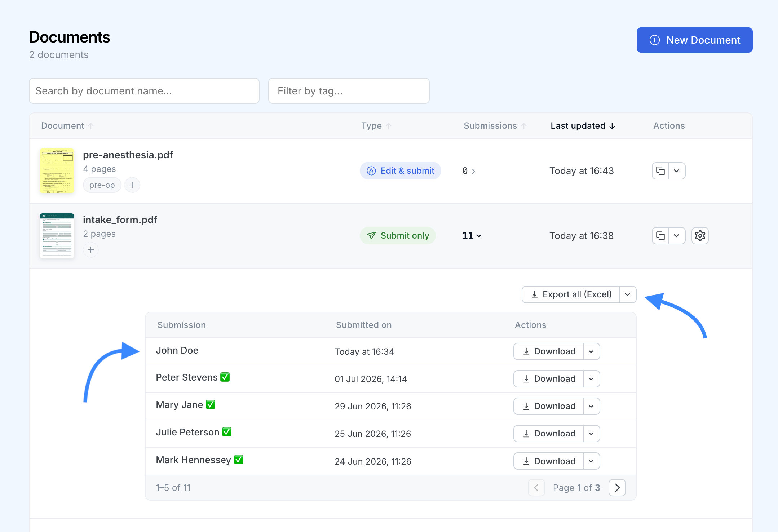Screen dimensions: 778x532
Task: Go to previous submissions page arrow
Action: 536,488
